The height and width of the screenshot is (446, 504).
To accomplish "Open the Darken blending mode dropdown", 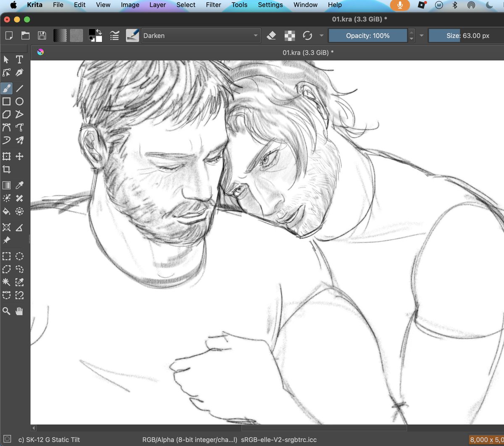I will pos(201,36).
